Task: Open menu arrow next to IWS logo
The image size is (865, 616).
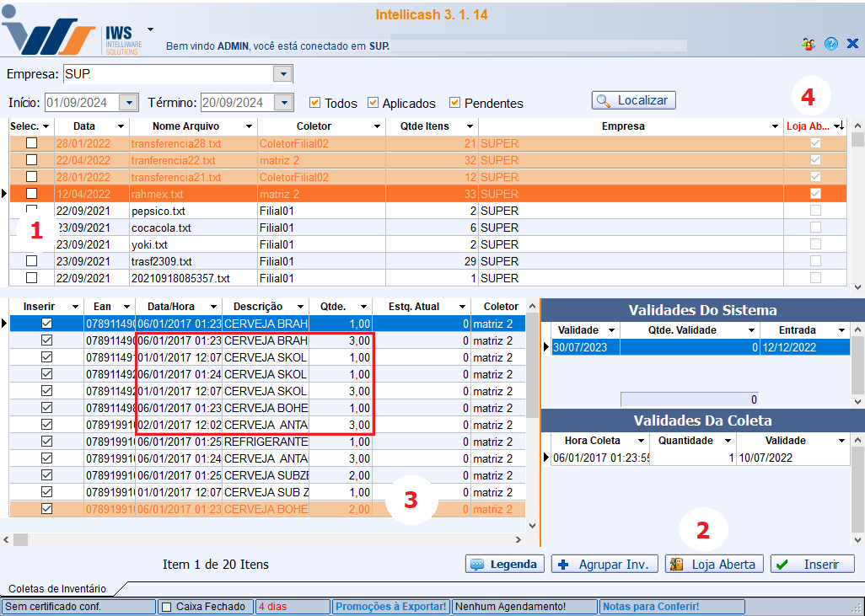Action: (x=150, y=27)
